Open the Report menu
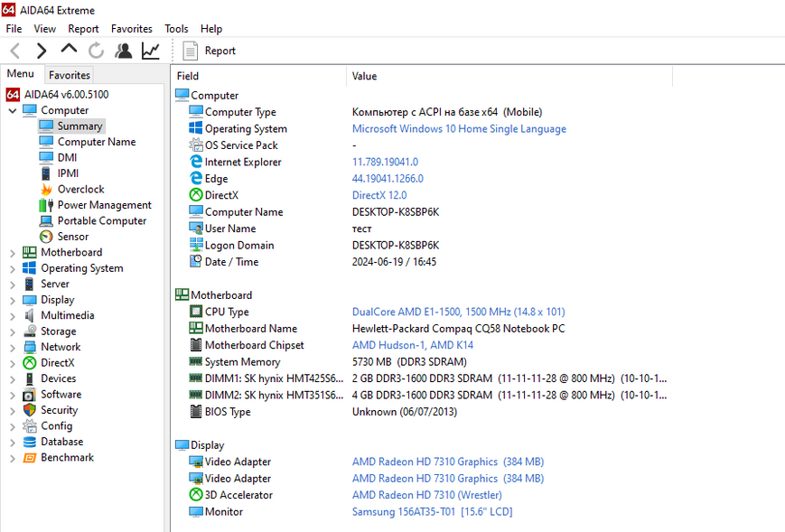 [x=83, y=29]
